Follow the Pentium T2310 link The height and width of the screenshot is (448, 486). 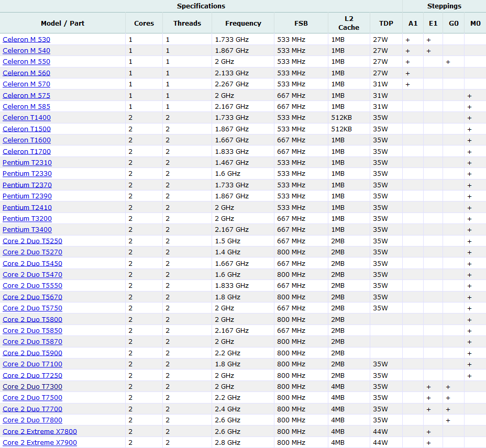(27, 163)
